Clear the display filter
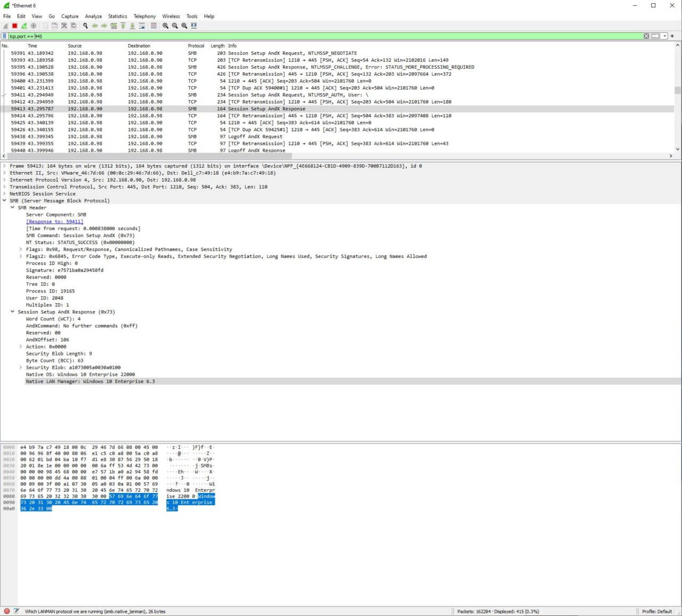Image resolution: width=682 pixels, height=616 pixels. point(646,36)
